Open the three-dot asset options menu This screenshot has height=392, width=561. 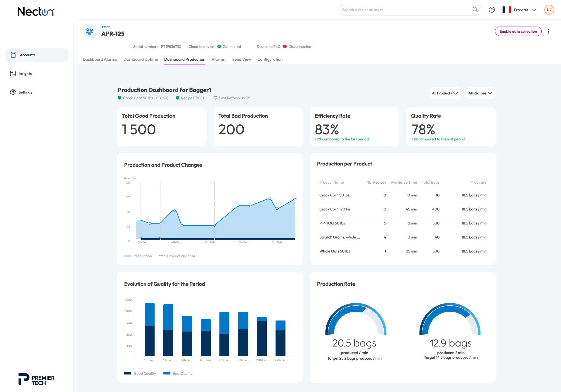point(548,31)
